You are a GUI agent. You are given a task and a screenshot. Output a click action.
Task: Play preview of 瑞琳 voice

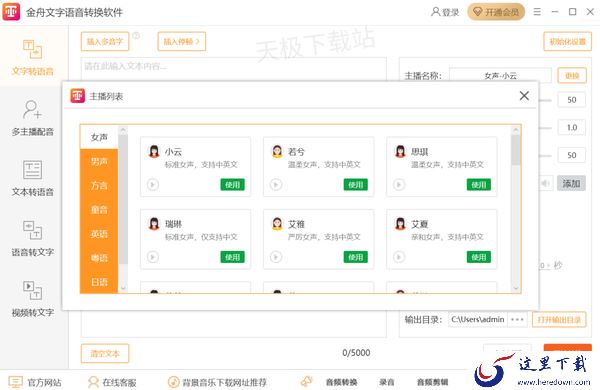click(153, 257)
